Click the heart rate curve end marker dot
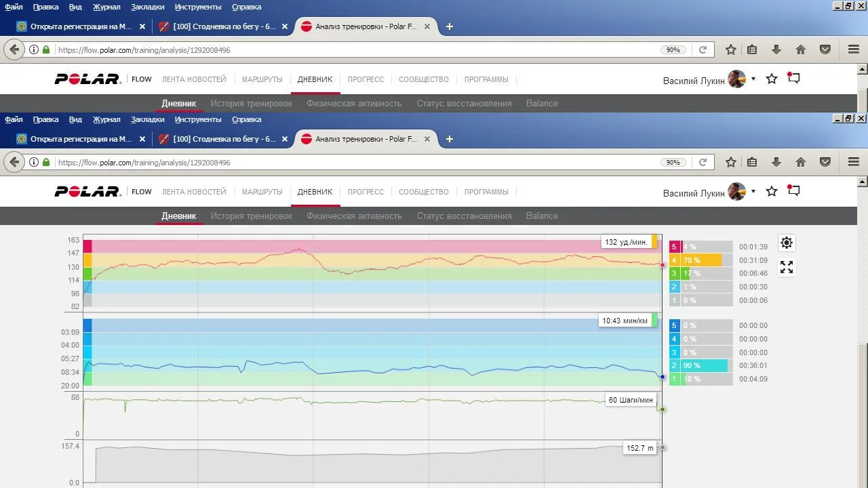This screenshot has height=488, width=868. click(663, 265)
